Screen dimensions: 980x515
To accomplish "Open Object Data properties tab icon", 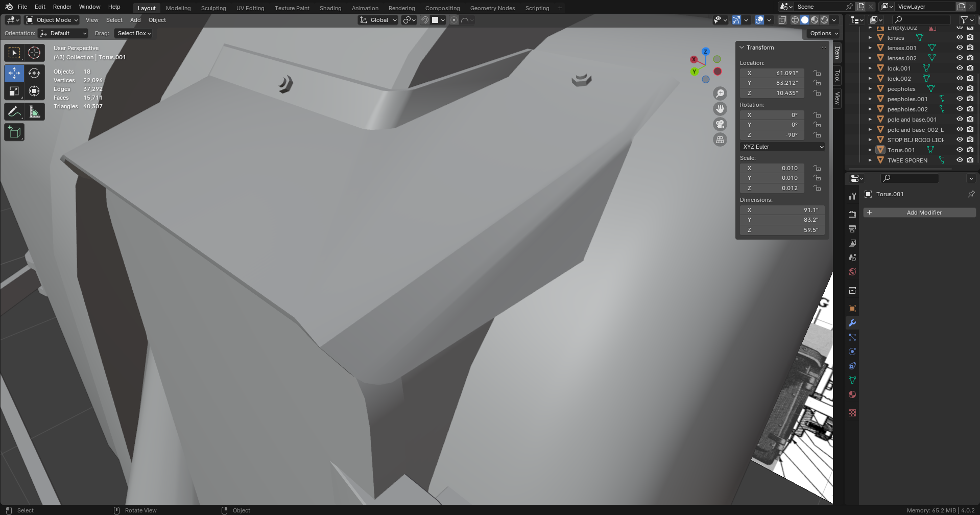I will pos(852,380).
